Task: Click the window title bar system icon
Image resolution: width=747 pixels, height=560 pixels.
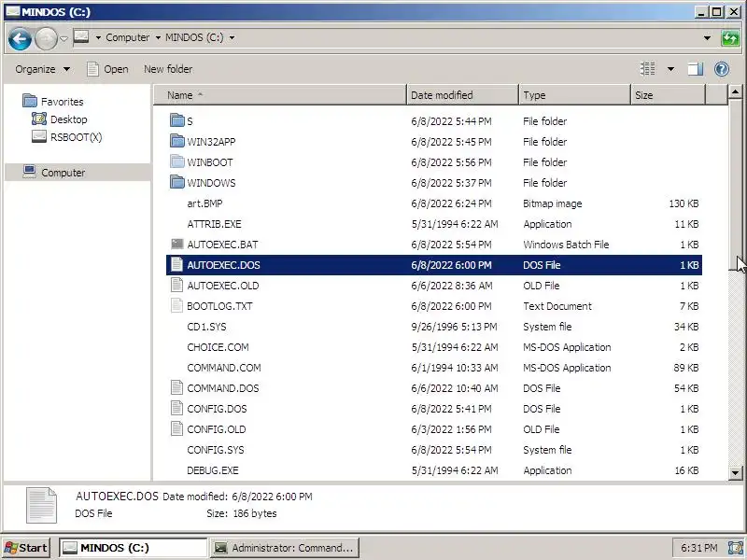Action: pyautogui.click(x=12, y=11)
